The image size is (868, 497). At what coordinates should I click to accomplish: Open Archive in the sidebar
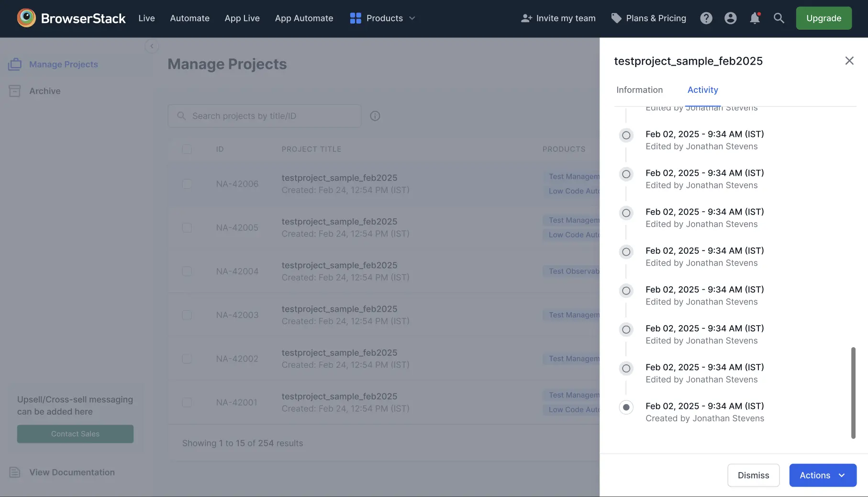[45, 91]
